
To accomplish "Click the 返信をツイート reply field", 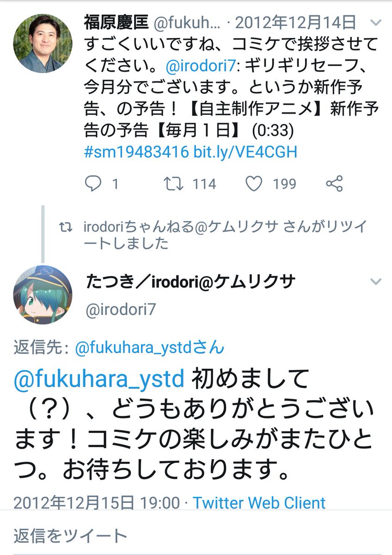I will [196, 535].
